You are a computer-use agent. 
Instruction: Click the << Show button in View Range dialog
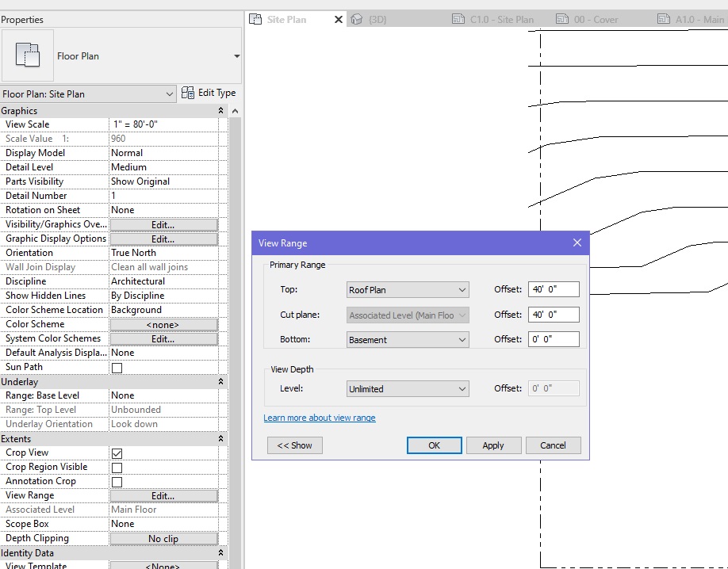(294, 445)
